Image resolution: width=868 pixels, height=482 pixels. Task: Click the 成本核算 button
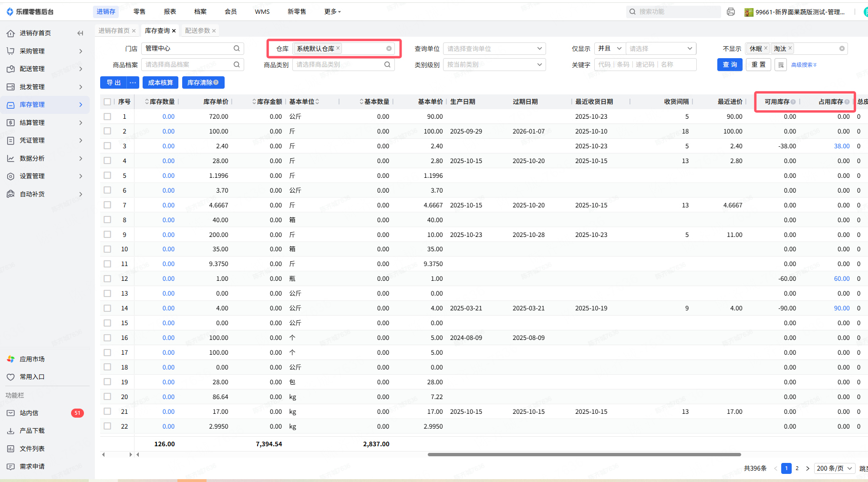click(160, 82)
